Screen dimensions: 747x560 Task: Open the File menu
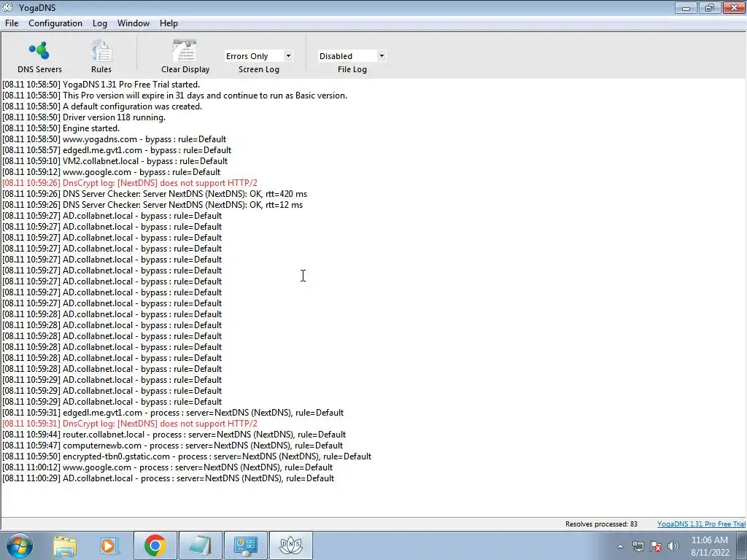point(12,23)
